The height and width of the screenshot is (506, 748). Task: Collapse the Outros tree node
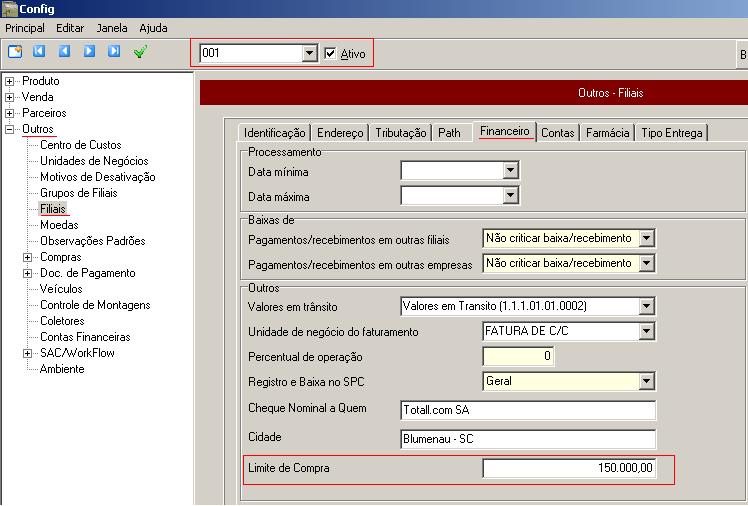tap(10, 129)
